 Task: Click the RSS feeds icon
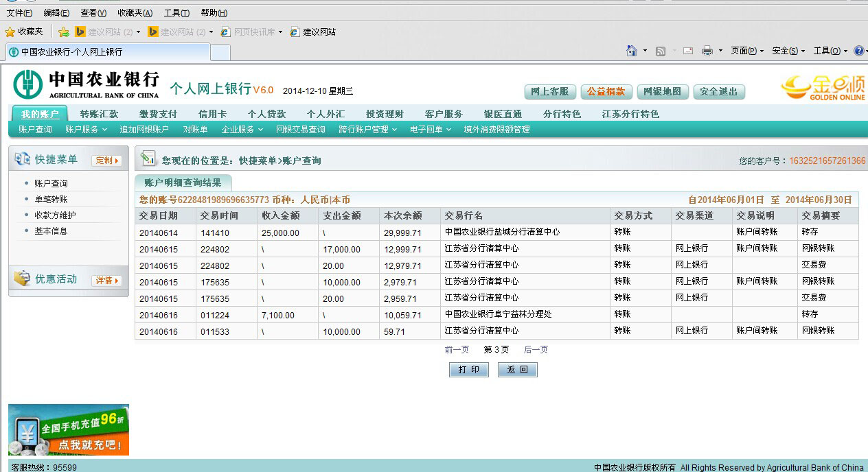click(x=661, y=51)
